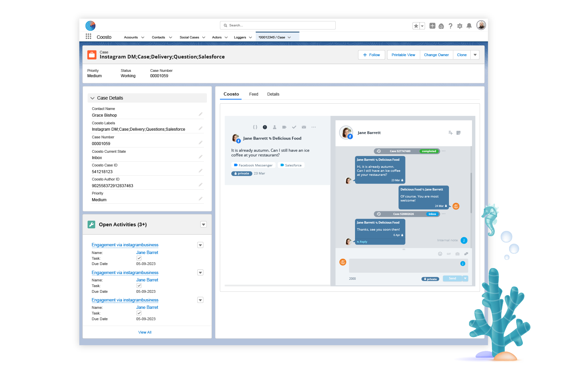Screen dimensions: 588x376
Task: Toggle Task checkbox of third engagement
Action: pos(139,313)
